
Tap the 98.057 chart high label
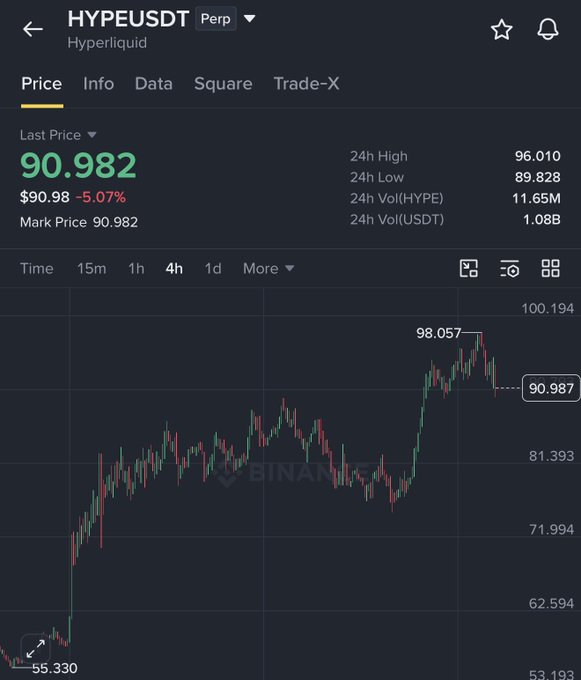click(x=438, y=333)
